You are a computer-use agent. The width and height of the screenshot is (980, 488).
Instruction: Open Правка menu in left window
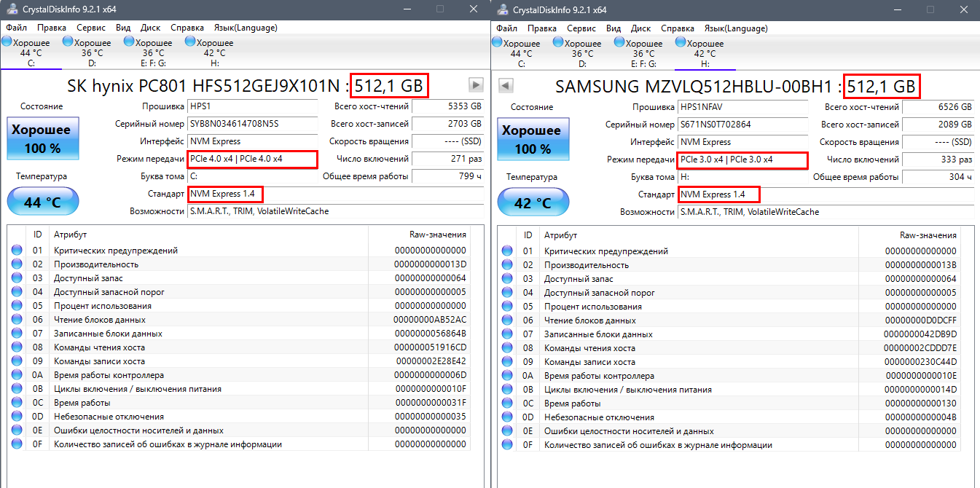pos(52,28)
